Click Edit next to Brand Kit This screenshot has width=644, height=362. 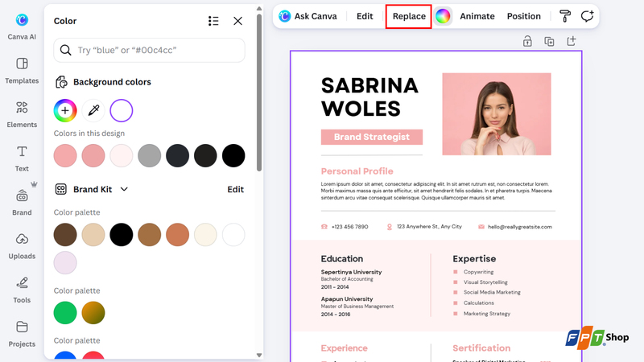click(x=235, y=189)
